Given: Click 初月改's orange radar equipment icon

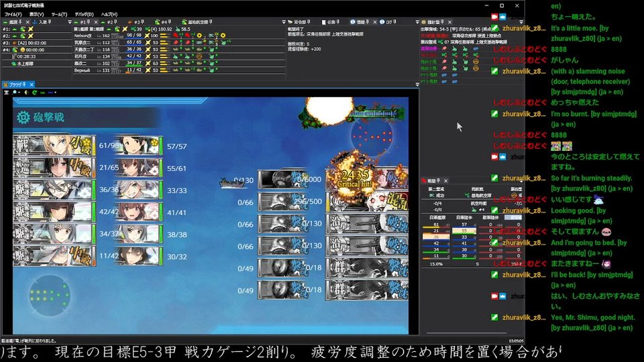Looking at the screenshot, I should tap(199, 56).
